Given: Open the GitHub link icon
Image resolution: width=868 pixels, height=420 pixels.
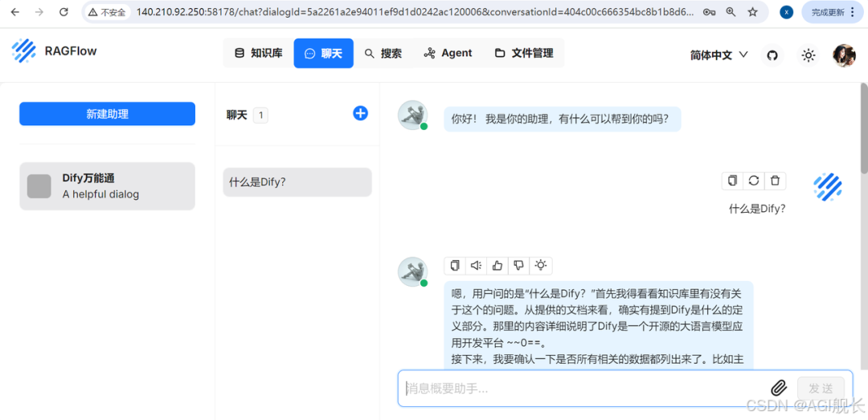Looking at the screenshot, I should coord(772,55).
